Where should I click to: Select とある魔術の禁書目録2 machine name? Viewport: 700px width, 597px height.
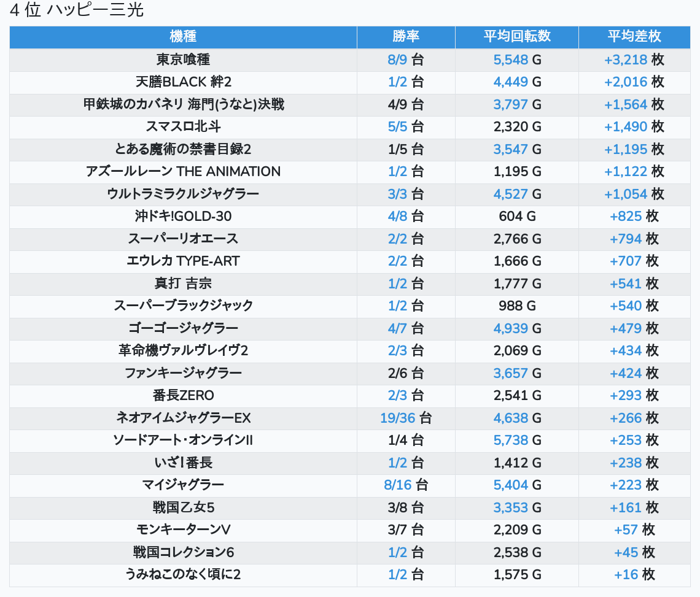183,149
